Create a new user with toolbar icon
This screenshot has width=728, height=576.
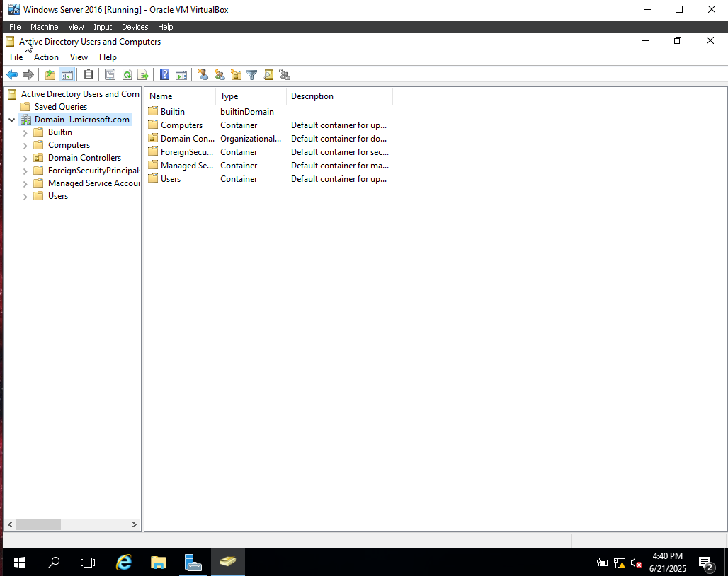(203, 75)
